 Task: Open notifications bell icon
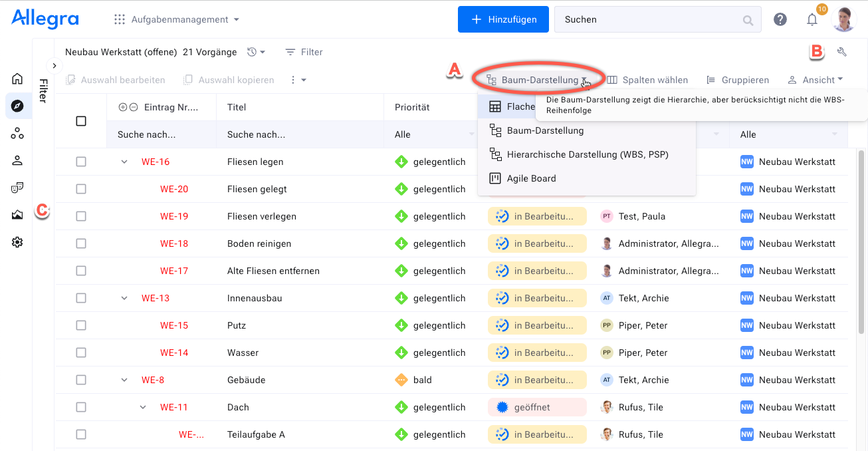(x=812, y=20)
